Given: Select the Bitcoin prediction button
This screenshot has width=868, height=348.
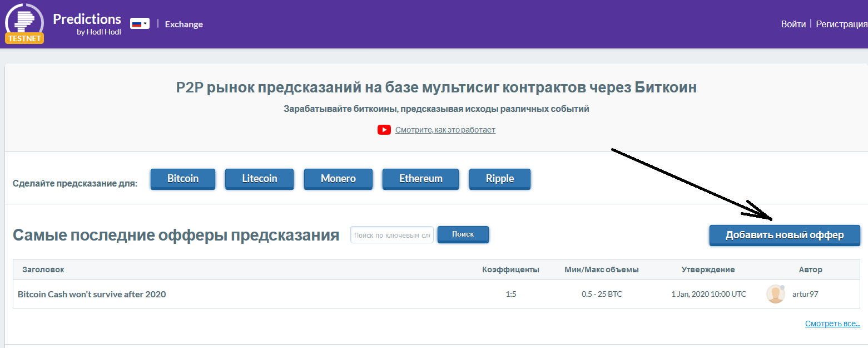Looking at the screenshot, I should tap(183, 179).
